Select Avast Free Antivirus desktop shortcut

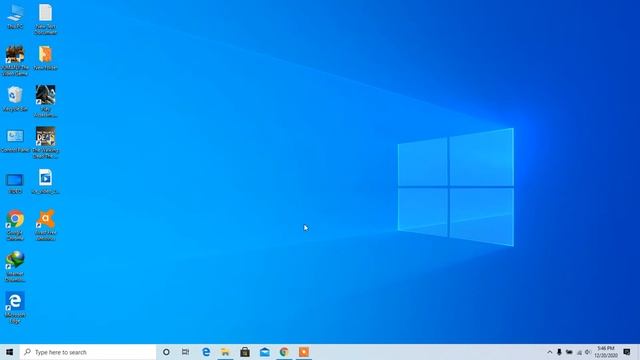45,225
